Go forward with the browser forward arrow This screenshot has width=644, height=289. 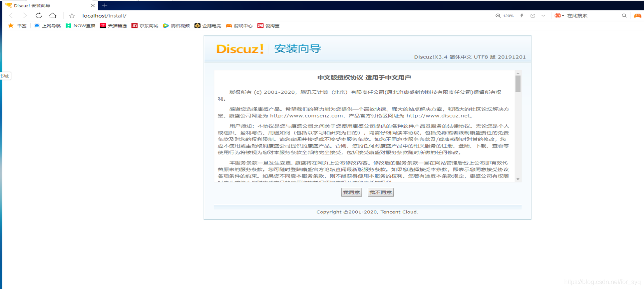(x=25, y=16)
